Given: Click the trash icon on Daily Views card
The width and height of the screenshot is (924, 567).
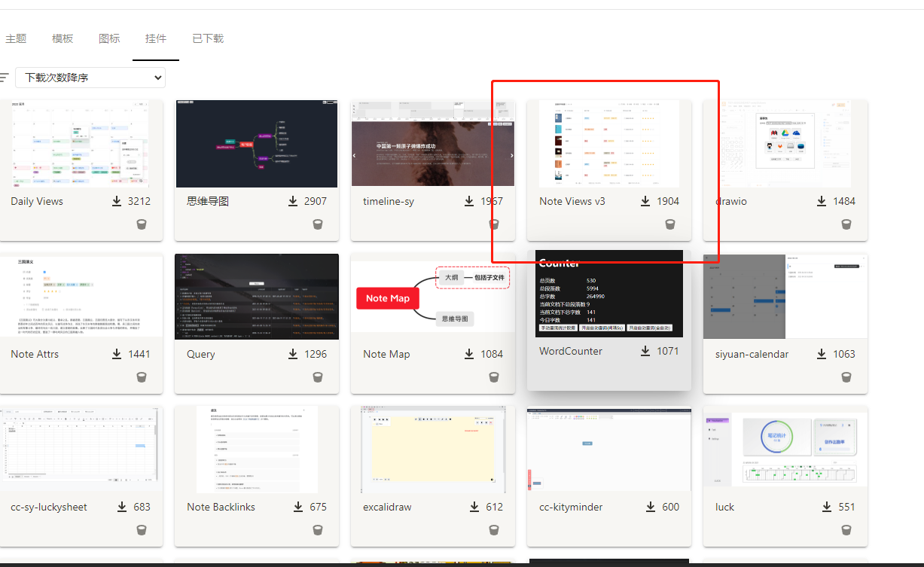Looking at the screenshot, I should point(141,224).
